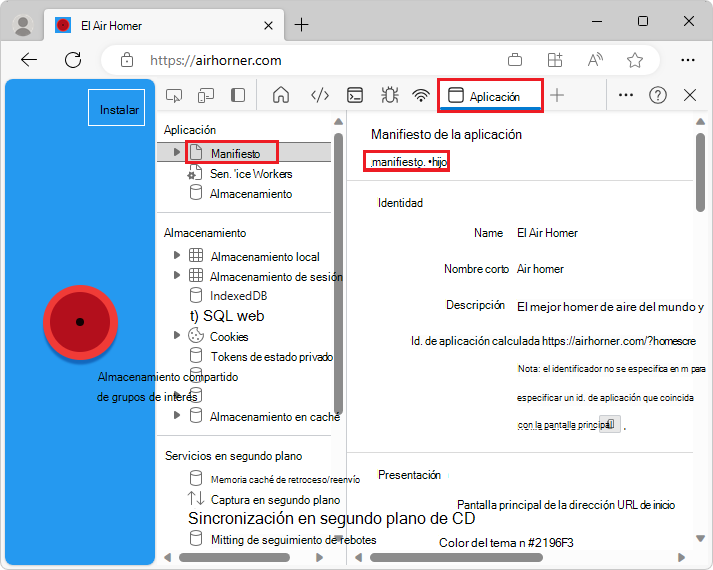This screenshot has height=570, width=713.
Task: Open app available install icon
Action: [x=555, y=60]
